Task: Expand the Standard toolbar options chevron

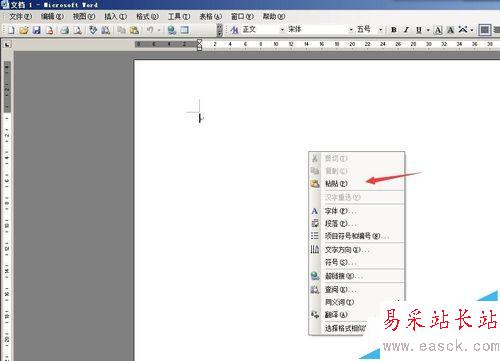Action: click(219, 30)
